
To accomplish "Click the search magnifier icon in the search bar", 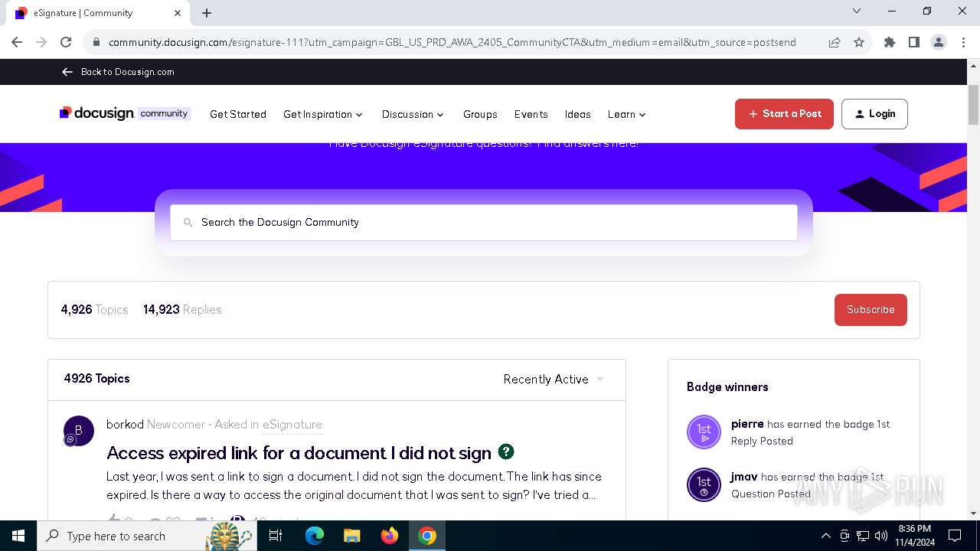I will [x=188, y=223].
